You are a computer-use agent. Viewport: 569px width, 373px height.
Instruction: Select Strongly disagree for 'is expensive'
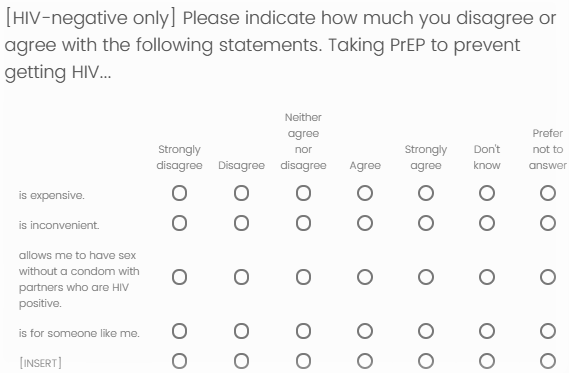coord(179,193)
